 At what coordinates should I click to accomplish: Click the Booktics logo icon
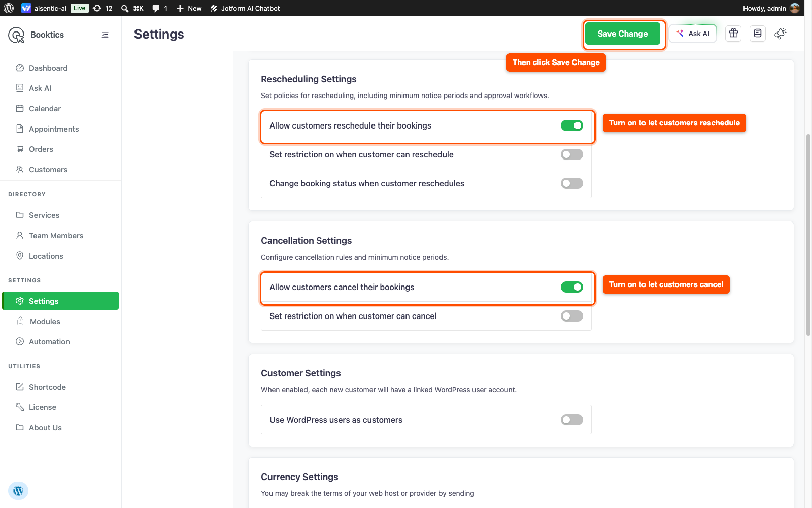tap(16, 35)
